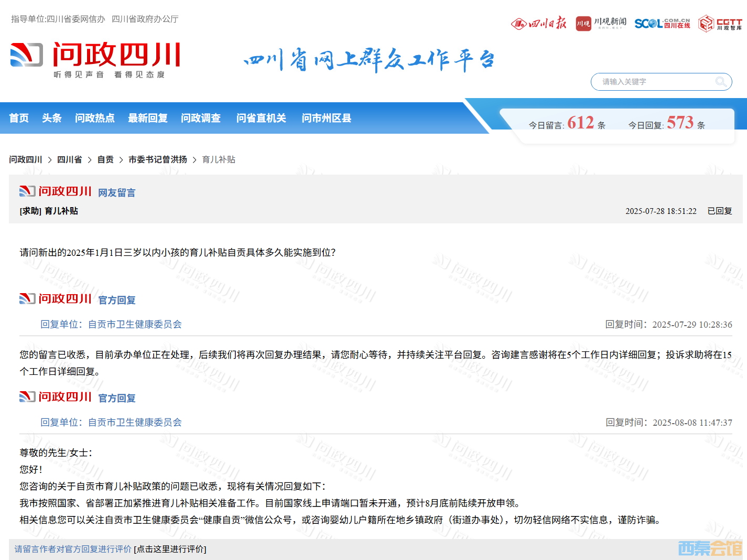Click the 已回复 status label

(x=720, y=211)
